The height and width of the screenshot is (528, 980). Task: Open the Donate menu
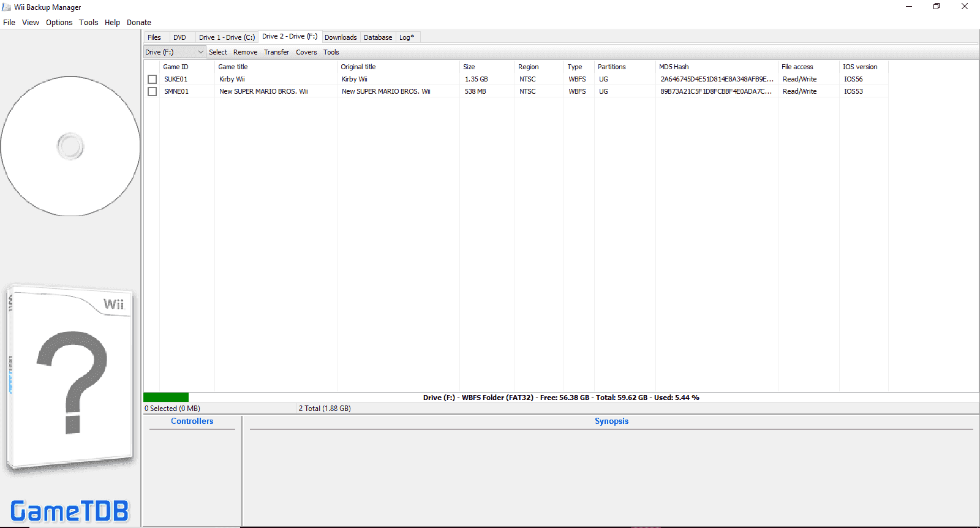click(139, 23)
